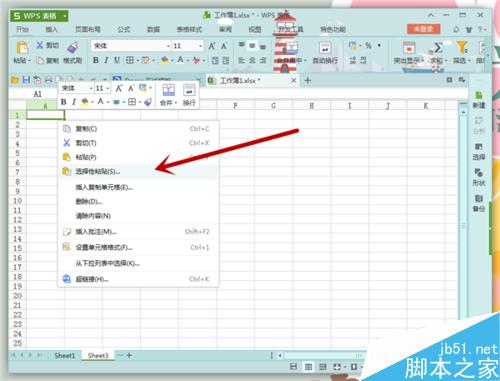Viewport: 500px width, 381px height.
Task: Click the Wrap (换行) icon in mini toolbar
Action: 189,90
